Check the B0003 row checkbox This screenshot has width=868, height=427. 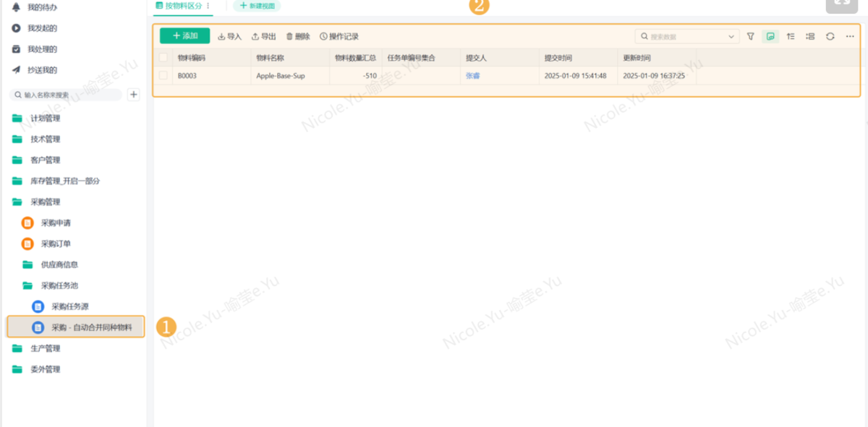coord(163,75)
